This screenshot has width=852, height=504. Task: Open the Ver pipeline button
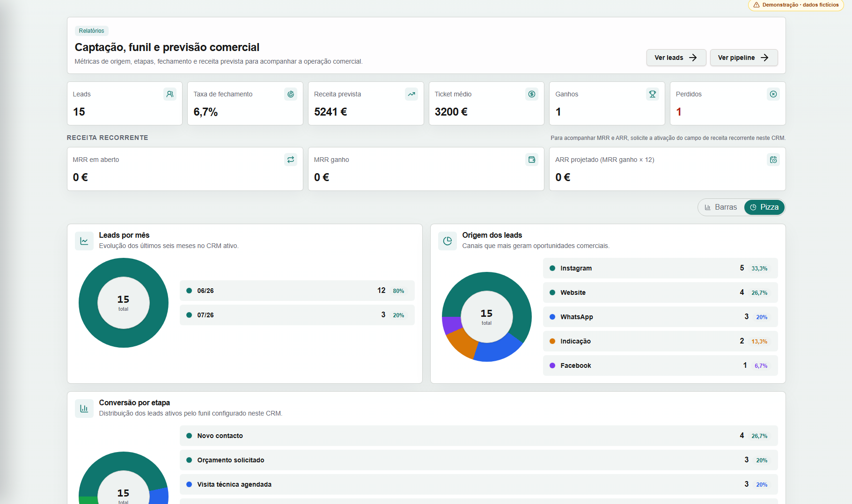click(744, 58)
